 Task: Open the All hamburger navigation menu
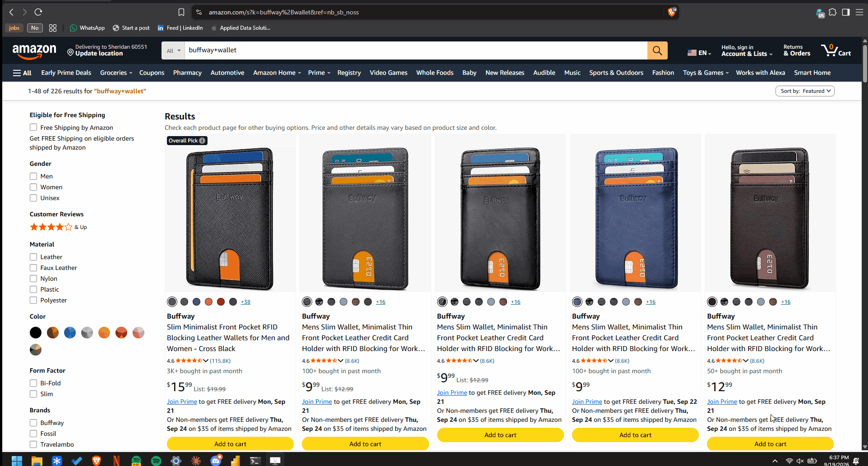[x=22, y=73]
